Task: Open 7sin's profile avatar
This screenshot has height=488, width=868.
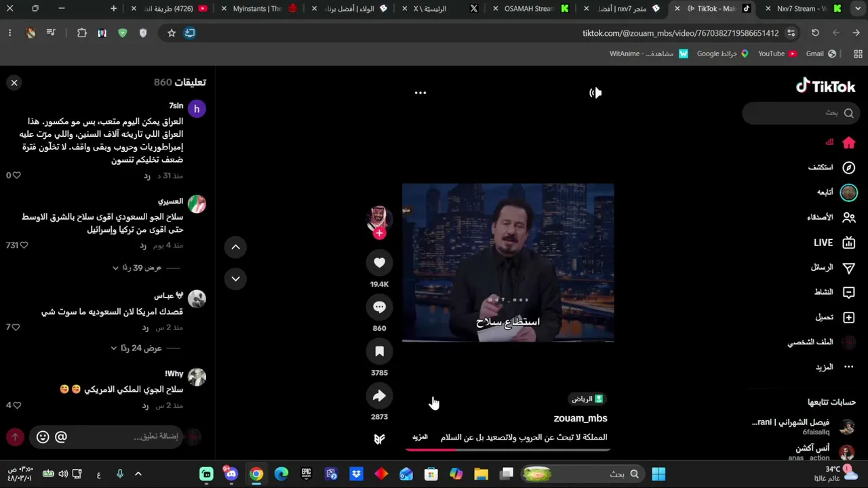Action: point(197,109)
